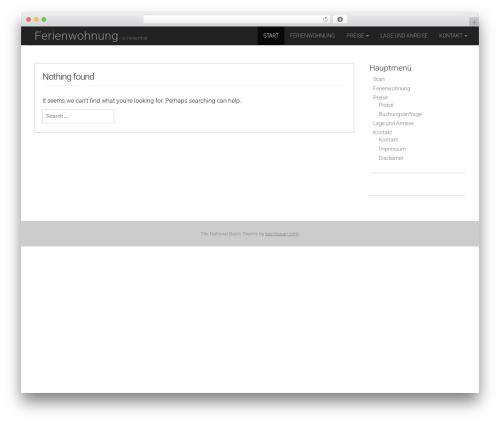Click the green maximize window button

click(x=44, y=20)
